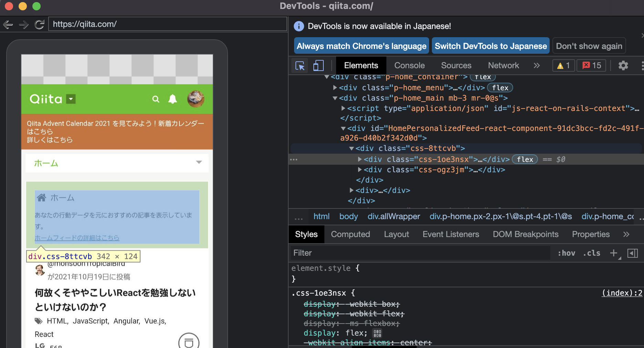The width and height of the screenshot is (644, 348).
Task: Click the info icon in language banner
Action: click(x=299, y=26)
